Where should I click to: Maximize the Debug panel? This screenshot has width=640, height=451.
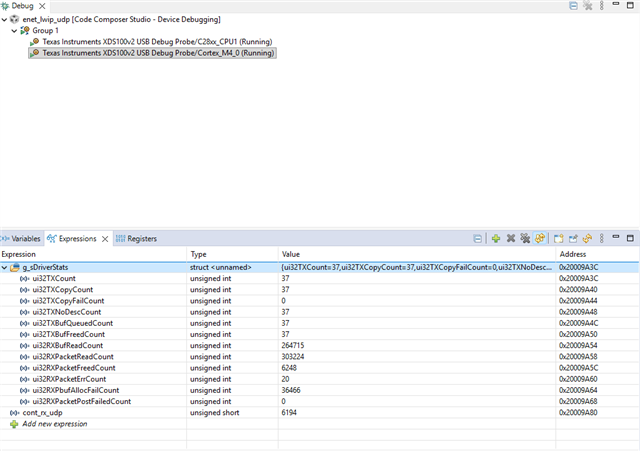pos(630,5)
